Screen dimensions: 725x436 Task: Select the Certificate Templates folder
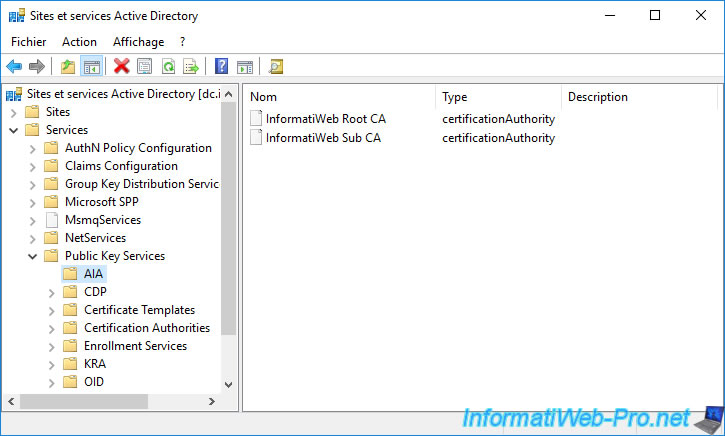pyautogui.click(x=139, y=310)
